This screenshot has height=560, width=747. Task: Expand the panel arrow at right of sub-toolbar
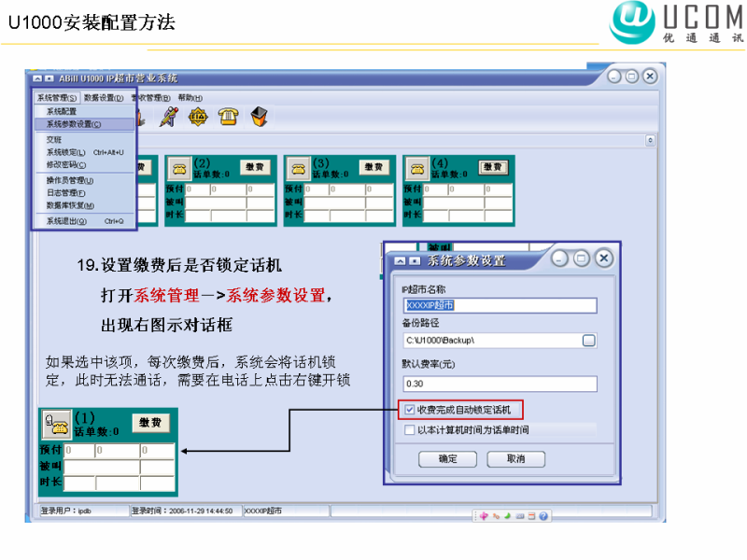coord(650,141)
